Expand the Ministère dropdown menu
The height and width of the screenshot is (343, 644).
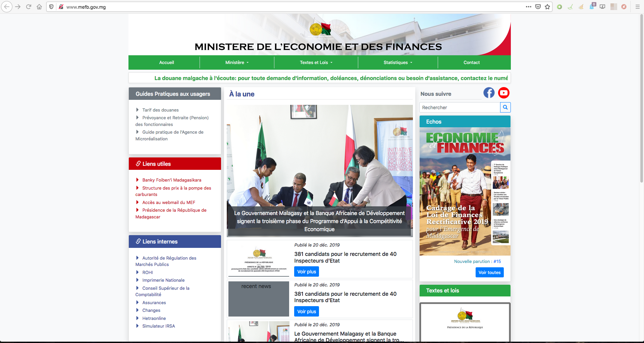237,63
